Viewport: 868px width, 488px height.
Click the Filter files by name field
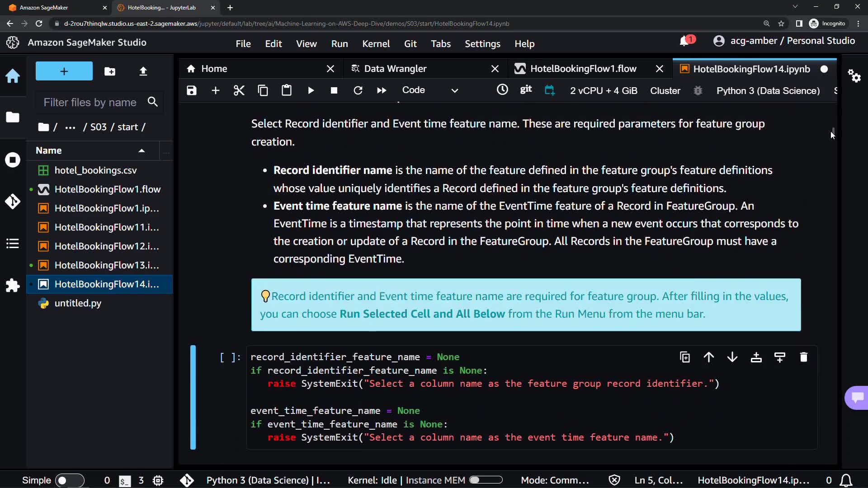click(90, 103)
